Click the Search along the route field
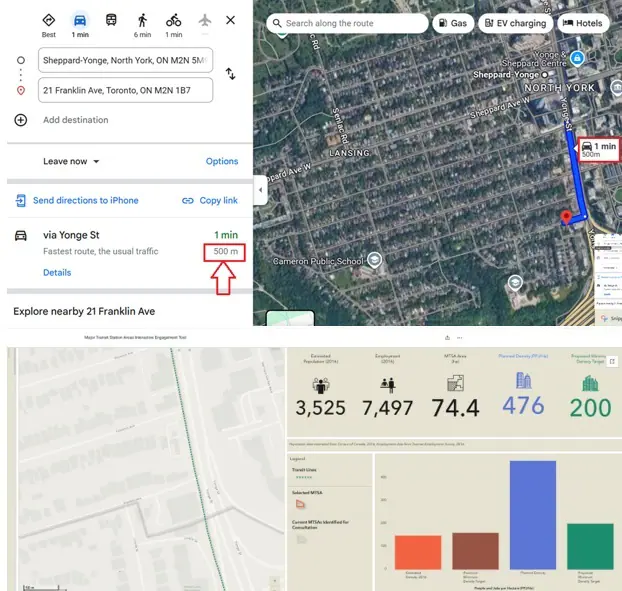The height and width of the screenshot is (591, 622). [350, 23]
